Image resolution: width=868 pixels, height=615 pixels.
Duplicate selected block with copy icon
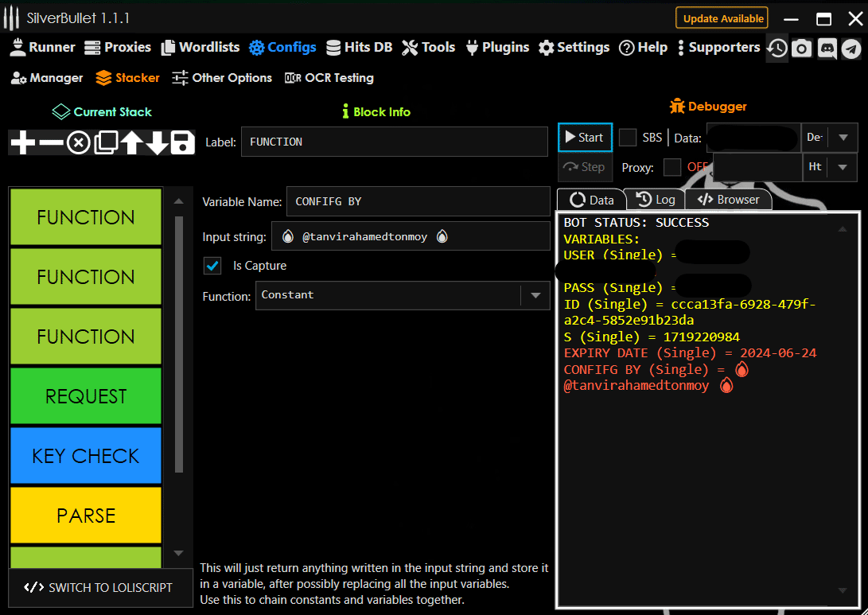click(x=106, y=143)
